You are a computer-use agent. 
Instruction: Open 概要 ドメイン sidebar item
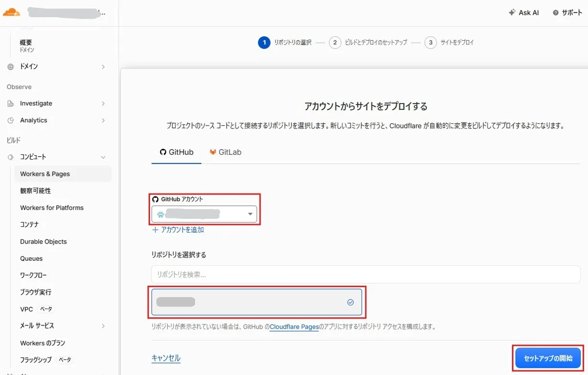tap(27, 46)
